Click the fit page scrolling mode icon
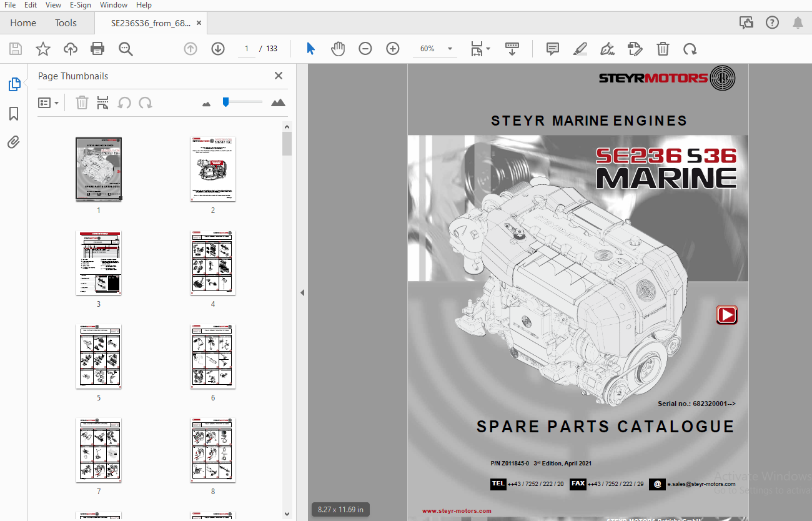 (477, 49)
